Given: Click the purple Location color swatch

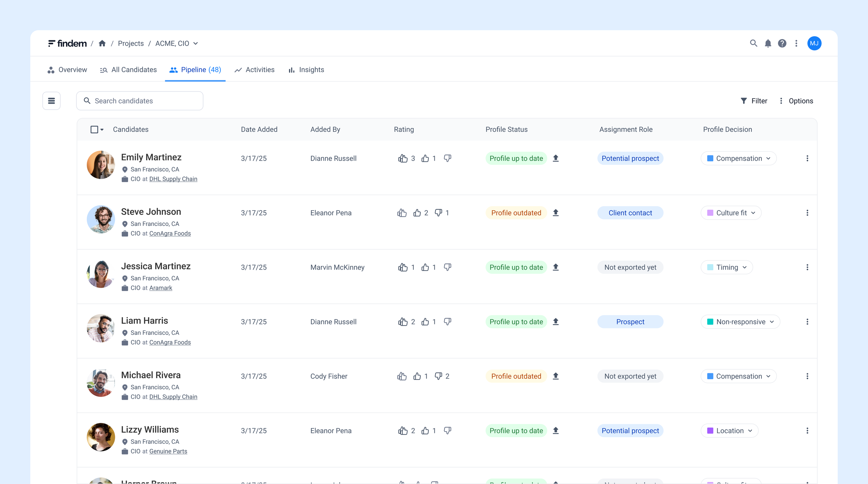Looking at the screenshot, I should 710,431.
